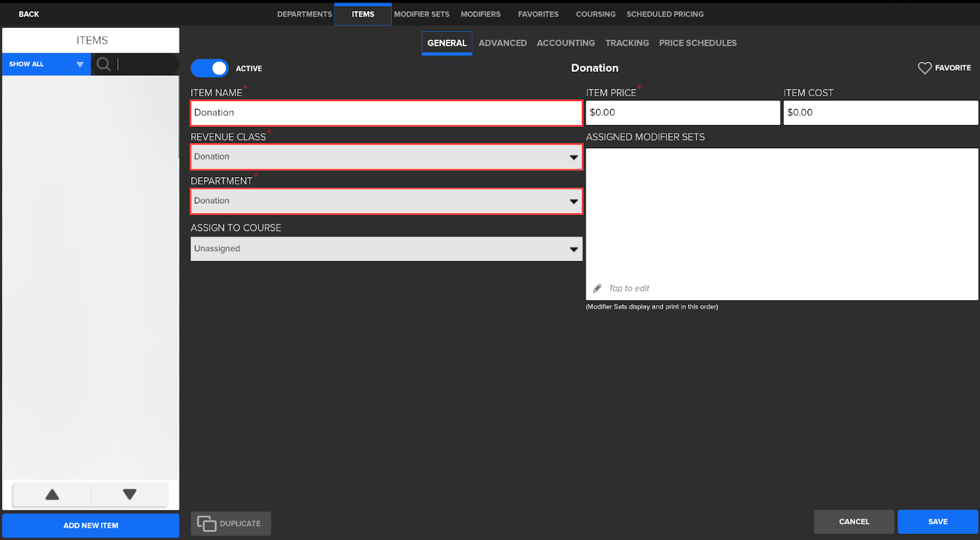Open the Assign to Course dropdown
The height and width of the screenshot is (540, 980).
386,249
